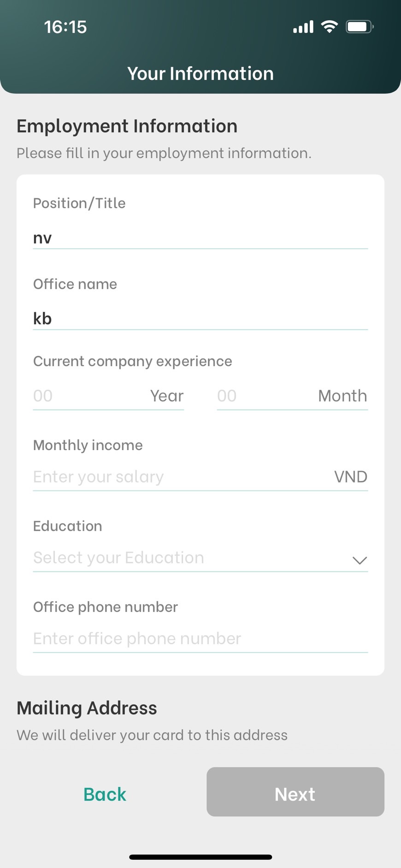Tap the Mailing Address heading
401x868 pixels.
pos(87,708)
